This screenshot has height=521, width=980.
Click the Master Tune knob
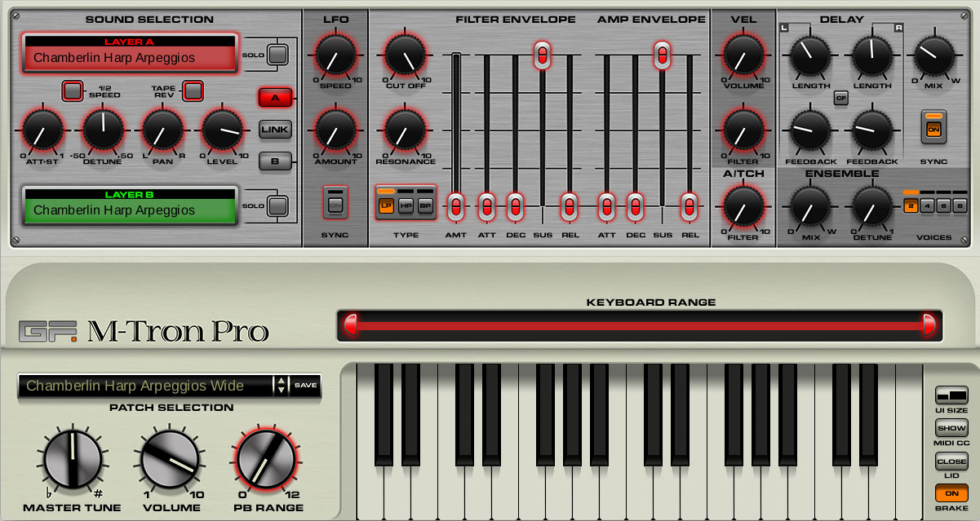73,461
